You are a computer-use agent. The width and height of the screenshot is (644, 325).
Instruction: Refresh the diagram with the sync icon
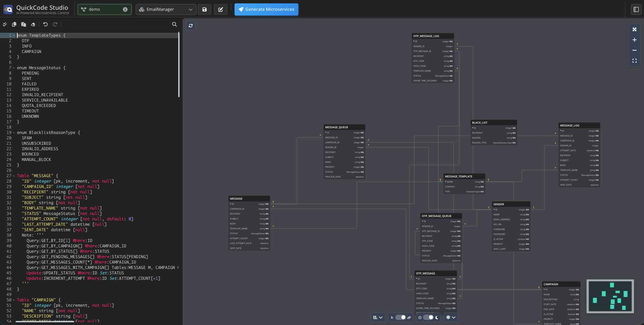pyautogui.click(x=191, y=26)
